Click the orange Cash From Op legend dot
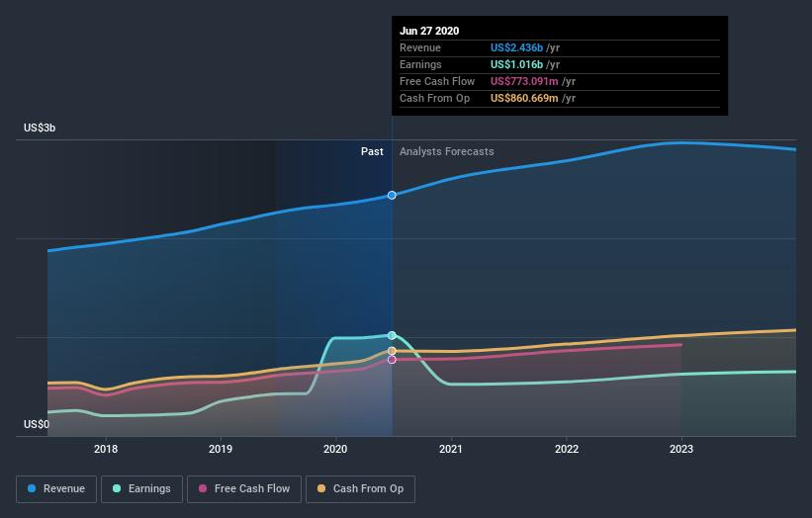The image size is (812, 518). (321, 488)
